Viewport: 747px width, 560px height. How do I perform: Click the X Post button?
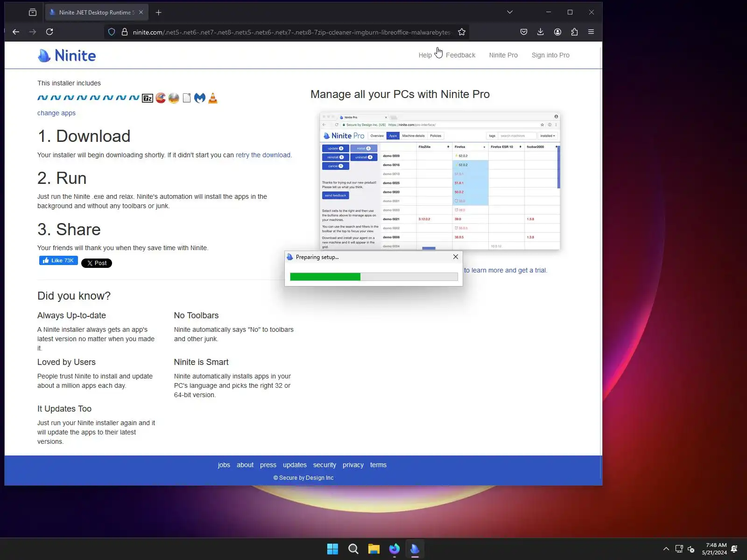(x=97, y=263)
